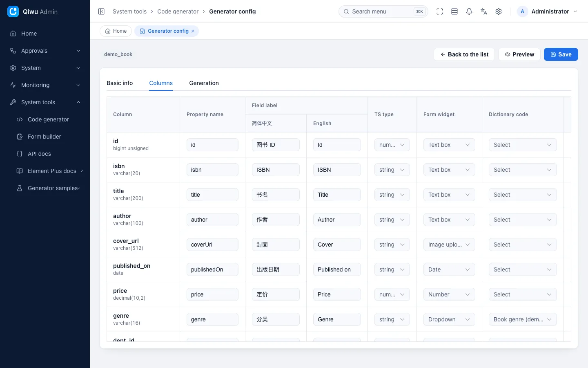Open API docs in the sidebar
Viewport: 588px width, 368px height.
[x=45, y=154]
